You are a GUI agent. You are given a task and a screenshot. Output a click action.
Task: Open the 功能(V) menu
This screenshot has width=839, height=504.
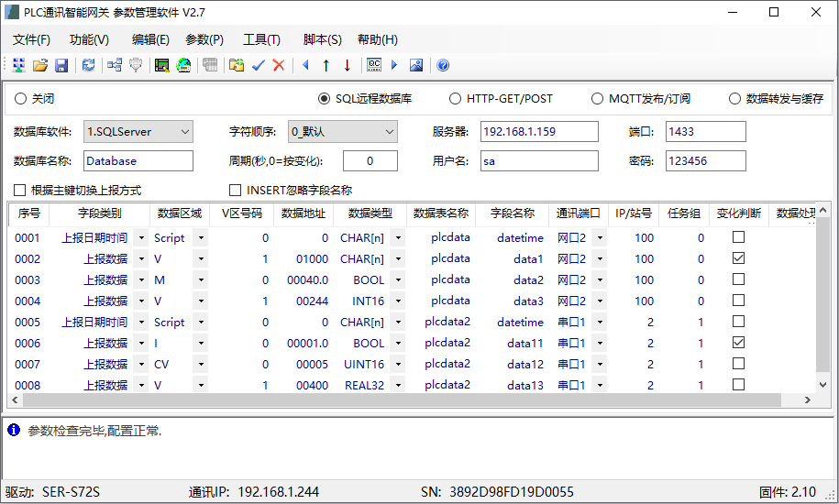(89, 39)
